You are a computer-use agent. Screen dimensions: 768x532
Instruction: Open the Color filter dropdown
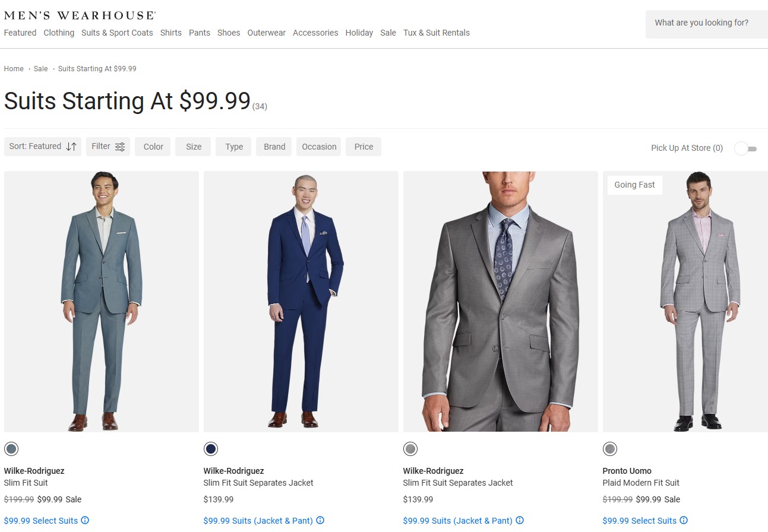tap(153, 147)
